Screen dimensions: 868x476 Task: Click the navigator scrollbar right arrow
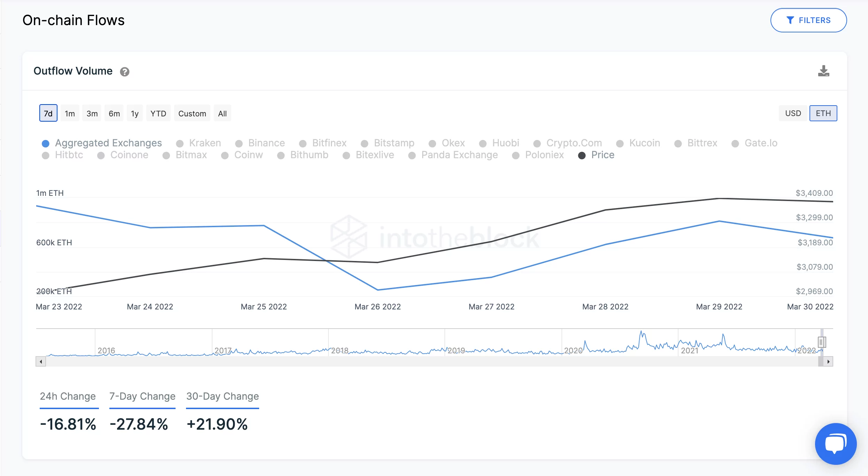click(x=828, y=362)
